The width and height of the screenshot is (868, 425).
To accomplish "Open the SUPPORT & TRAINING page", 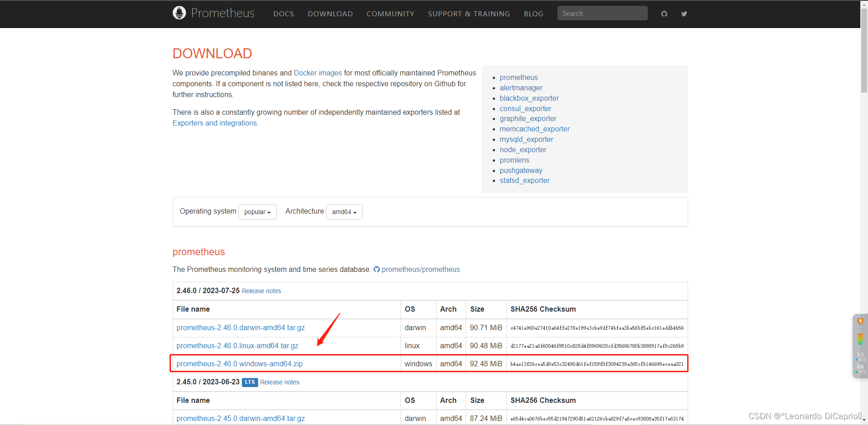I will point(469,14).
